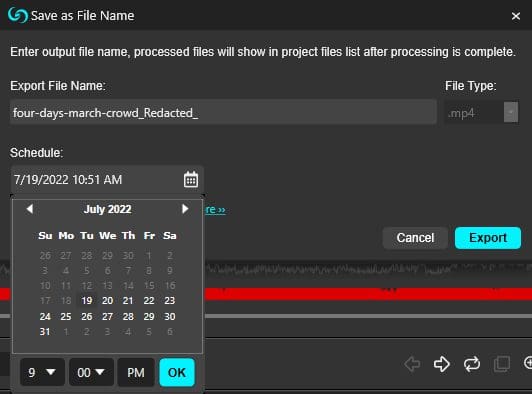Click the Schedule date-time field
Viewport: 532px width, 394px height.
(x=107, y=180)
